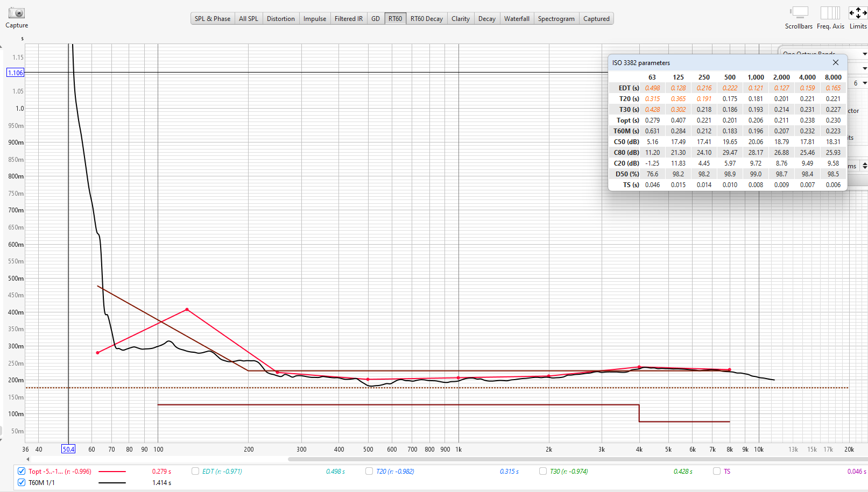
Task: Enable the T20 trace checkbox
Action: coord(369,472)
